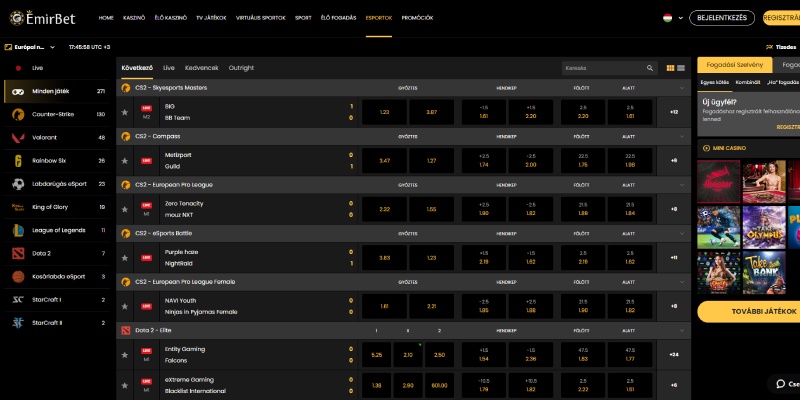Screen dimensions: 800x400
Task: Open the Take the Bank game thumbnail
Action: 764,272
